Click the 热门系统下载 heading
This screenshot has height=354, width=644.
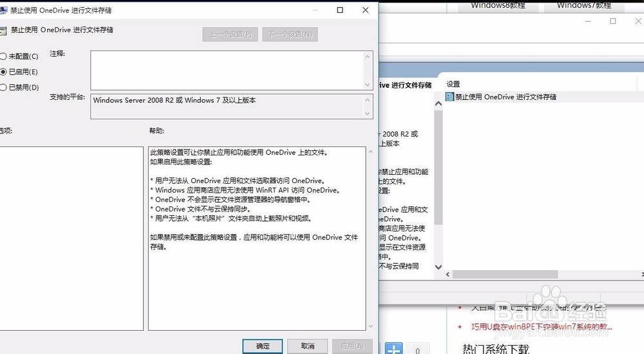pos(496,349)
